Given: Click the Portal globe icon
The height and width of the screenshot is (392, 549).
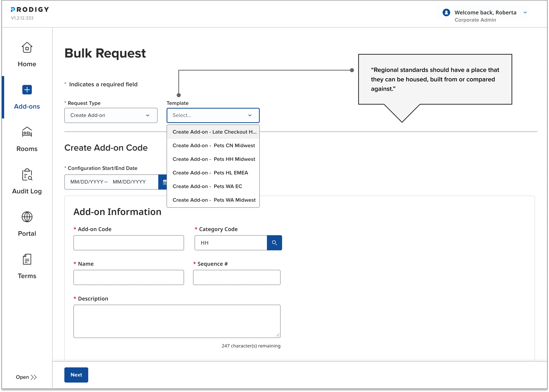Looking at the screenshot, I should click(x=27, y=217).
